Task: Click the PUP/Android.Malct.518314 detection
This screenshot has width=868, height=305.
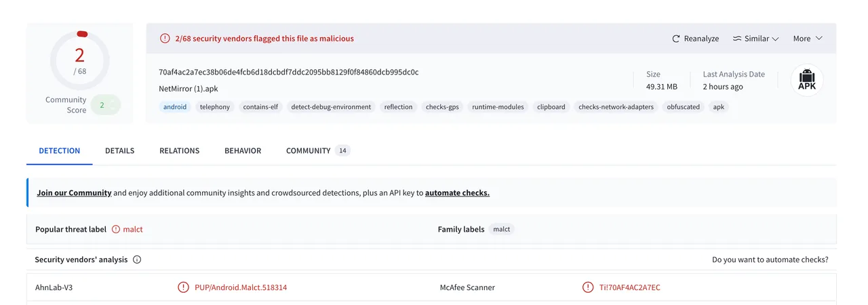Action: click(x=241, y=287)
